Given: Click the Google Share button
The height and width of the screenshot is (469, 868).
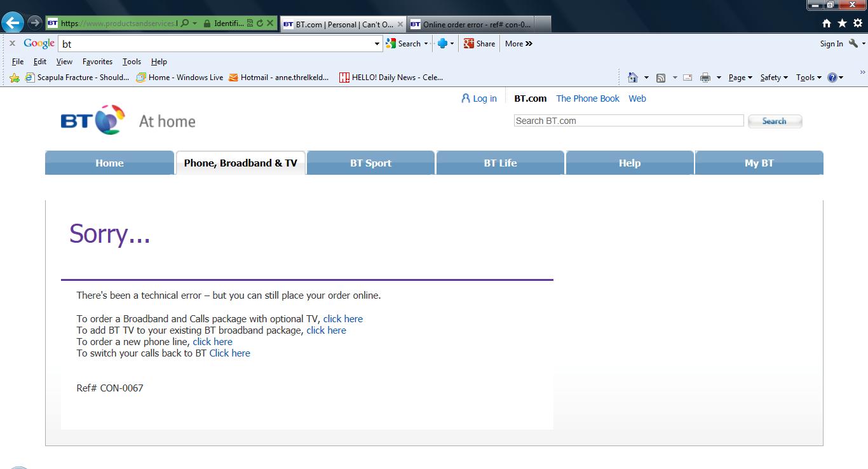Looking at the screenshot, I should click(x=479, y=43).
